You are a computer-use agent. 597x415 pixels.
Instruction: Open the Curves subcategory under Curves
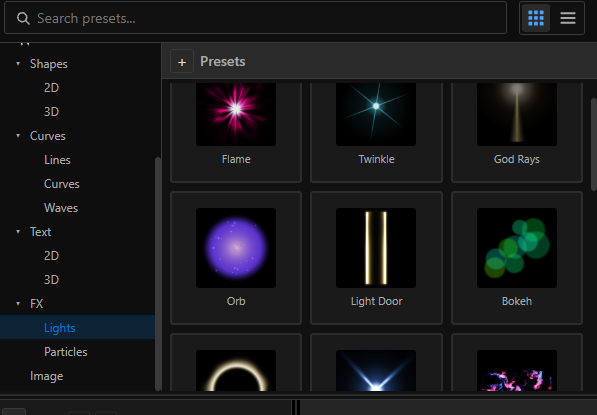coord(62,184)
